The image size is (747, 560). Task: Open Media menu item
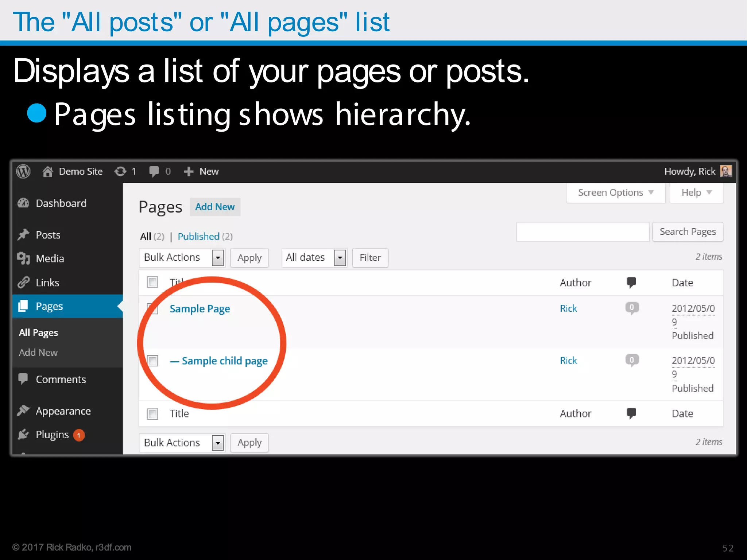click(x=50, y=258)
